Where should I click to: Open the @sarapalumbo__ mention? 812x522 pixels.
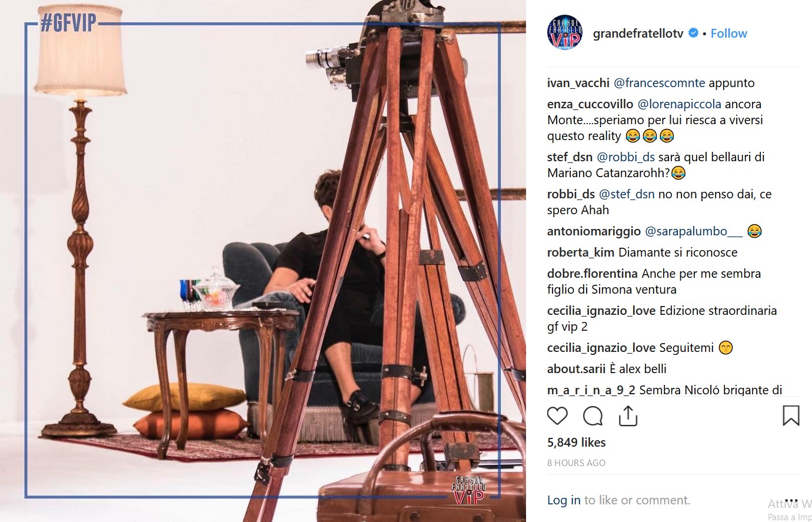tap(694, 231)
